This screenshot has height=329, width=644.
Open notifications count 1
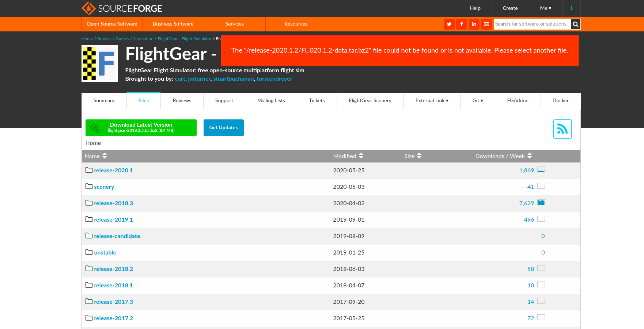[x=571, y=8]
